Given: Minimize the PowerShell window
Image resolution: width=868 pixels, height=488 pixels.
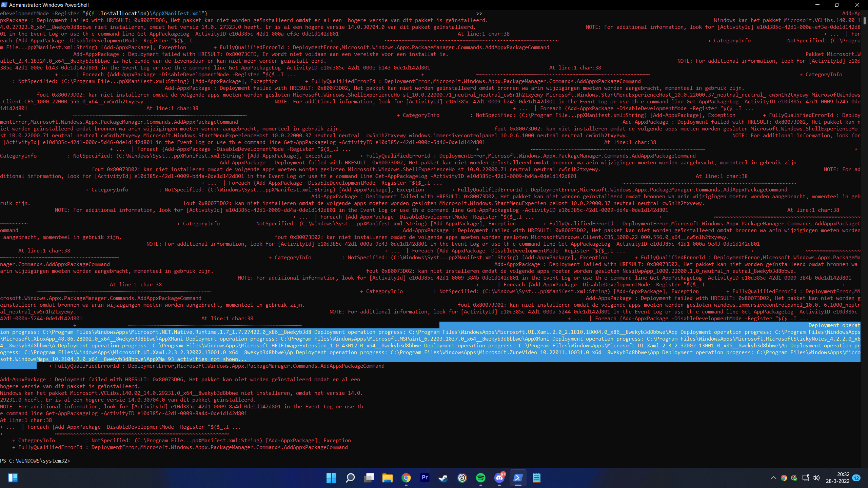Looking at the screenshot, I should tap(817, 5).
